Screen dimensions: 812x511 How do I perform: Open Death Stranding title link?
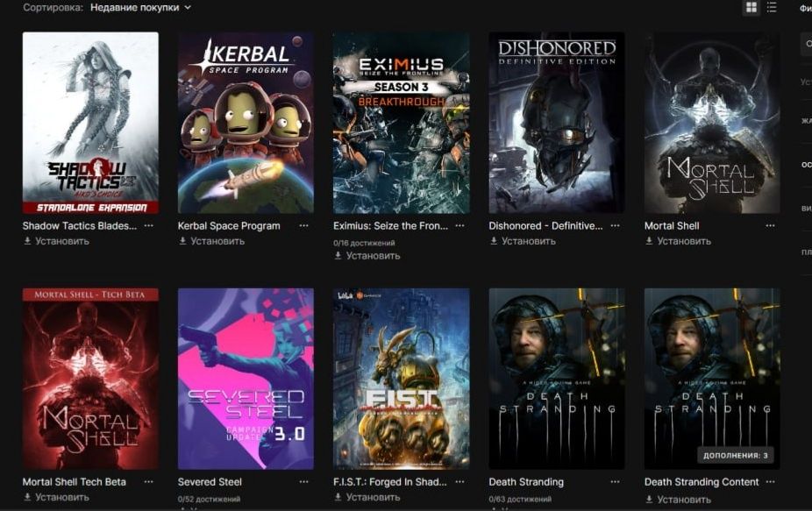(x=526, y=482)
